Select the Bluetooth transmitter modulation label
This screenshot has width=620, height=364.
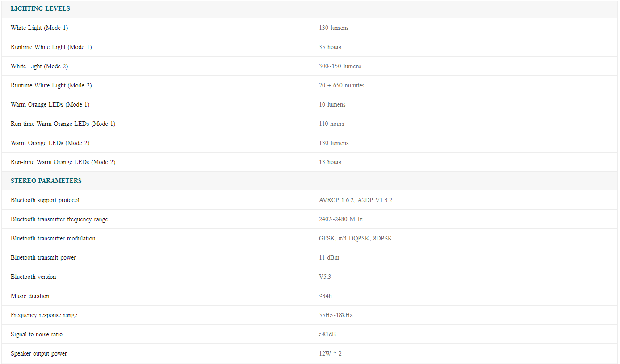pyautogui.click(x=53, y=239)
